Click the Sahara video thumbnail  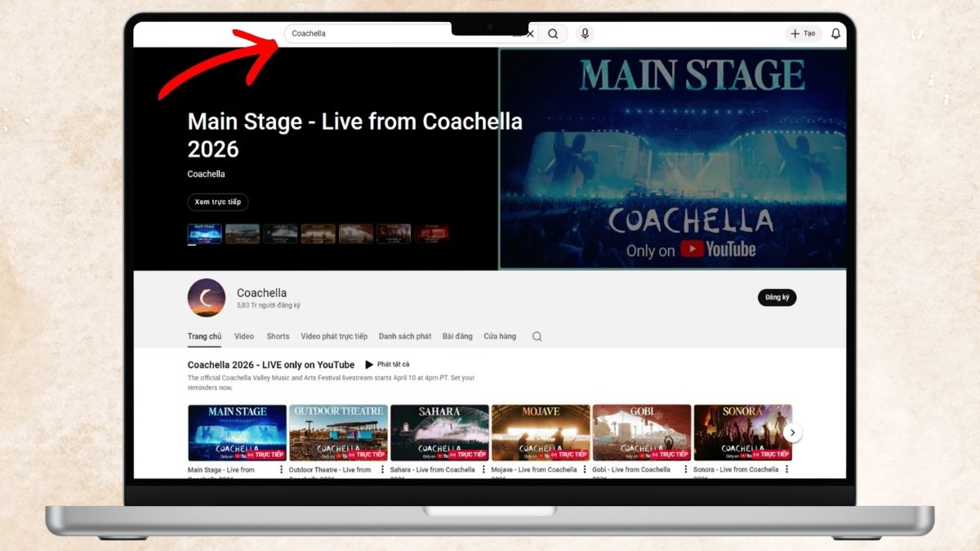tap(439, 432)
